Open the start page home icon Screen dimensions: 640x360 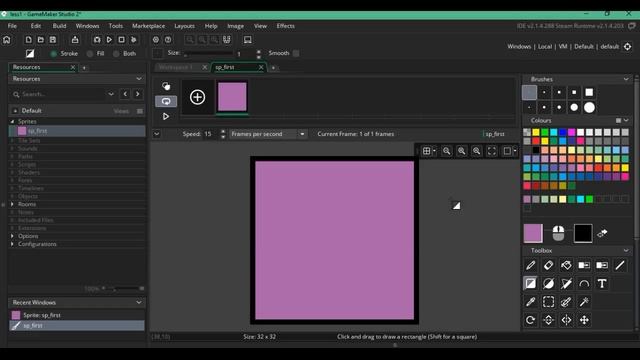(x=7, y=40)
